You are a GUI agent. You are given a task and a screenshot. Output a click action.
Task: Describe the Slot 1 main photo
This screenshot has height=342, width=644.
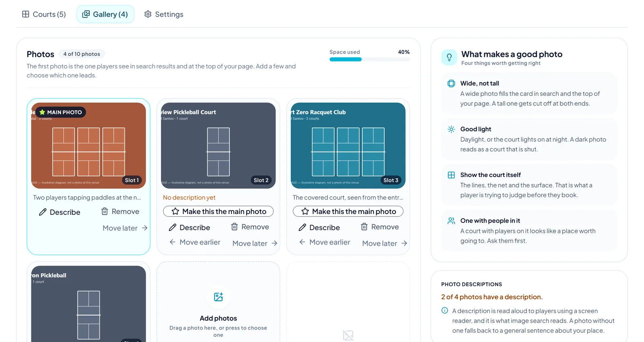point(60,212)
